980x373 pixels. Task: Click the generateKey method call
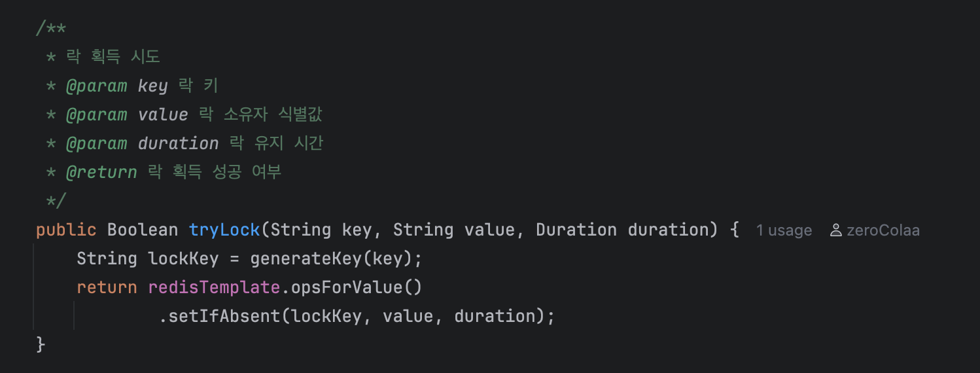pos(306,259)
